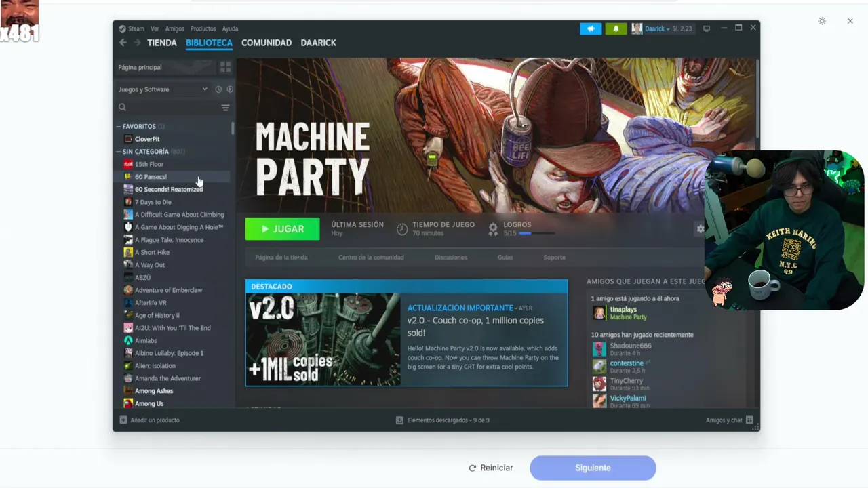Image resolution: width=868 pixels, height=488 pixels.
Task: Click the achievements progress bar
Action: pos(537,233)
